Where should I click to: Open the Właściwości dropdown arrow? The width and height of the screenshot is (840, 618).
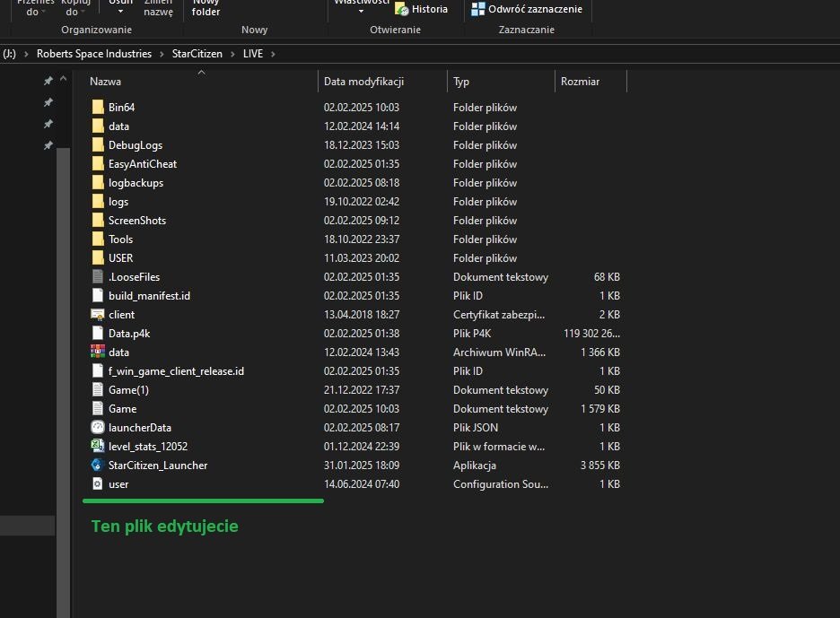(x=361, y=12)
